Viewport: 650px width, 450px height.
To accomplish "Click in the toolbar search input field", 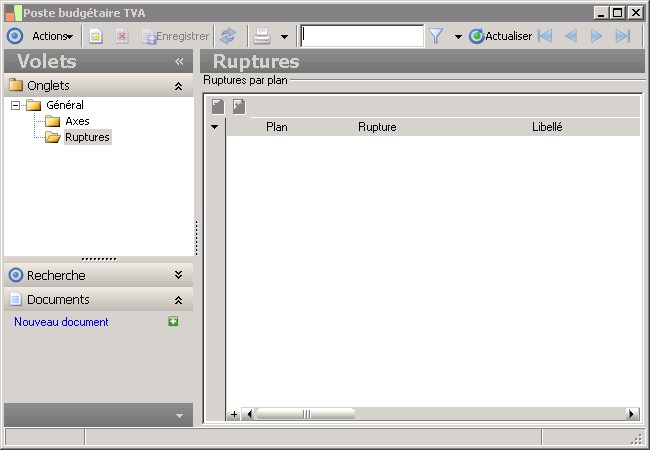I will click(x=362, y=36).
